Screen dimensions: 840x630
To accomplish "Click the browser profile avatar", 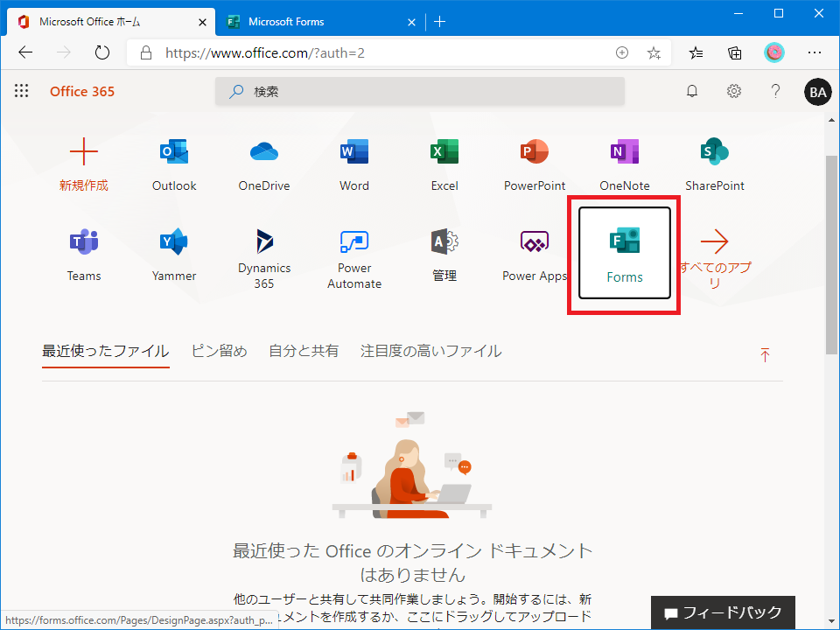I will point(773,52).
